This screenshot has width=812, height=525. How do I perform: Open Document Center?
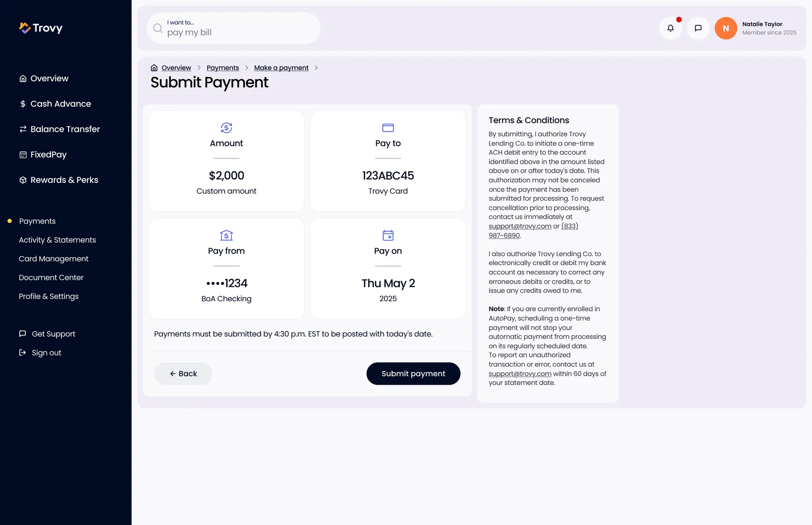[x=51, y=277]
